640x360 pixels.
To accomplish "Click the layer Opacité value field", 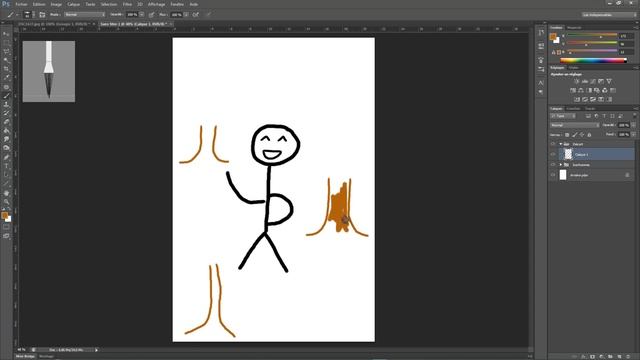I will point(623,125).
